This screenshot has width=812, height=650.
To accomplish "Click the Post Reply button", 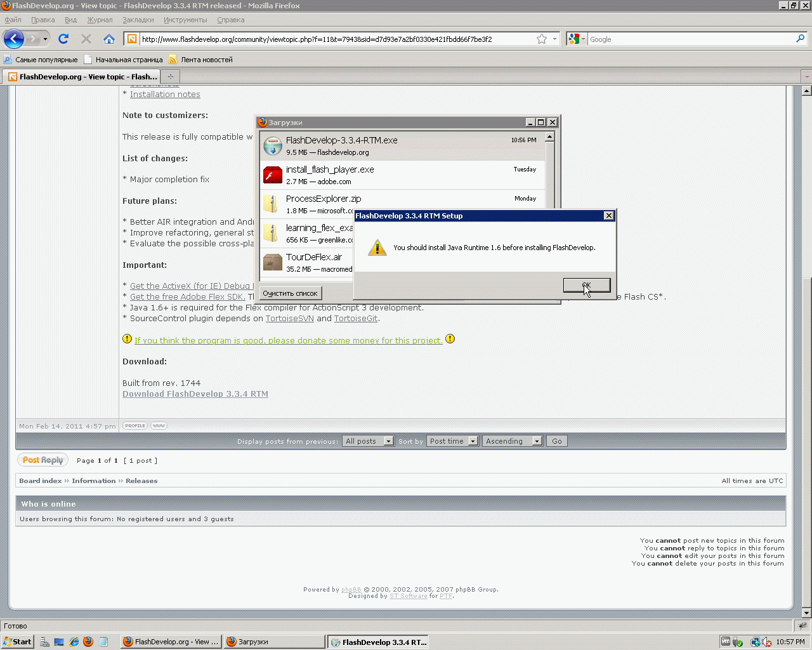I will (43, 460).
